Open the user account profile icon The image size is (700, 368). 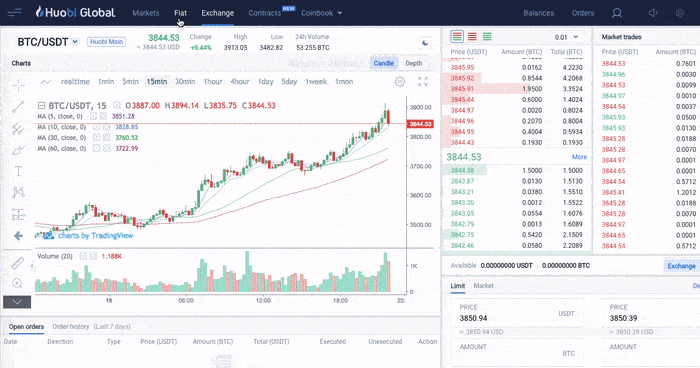(617, 13)
